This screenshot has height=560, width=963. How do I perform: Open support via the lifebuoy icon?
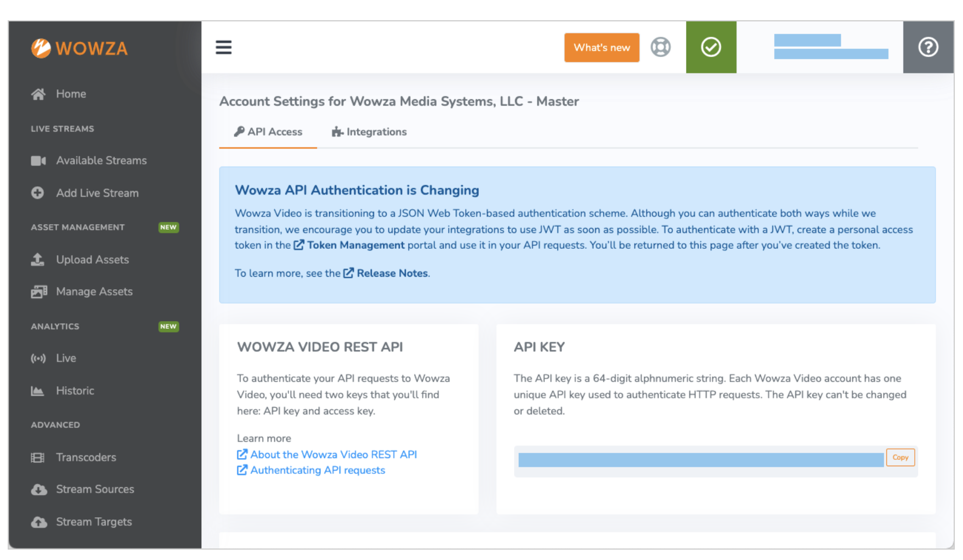pos(661,47)
